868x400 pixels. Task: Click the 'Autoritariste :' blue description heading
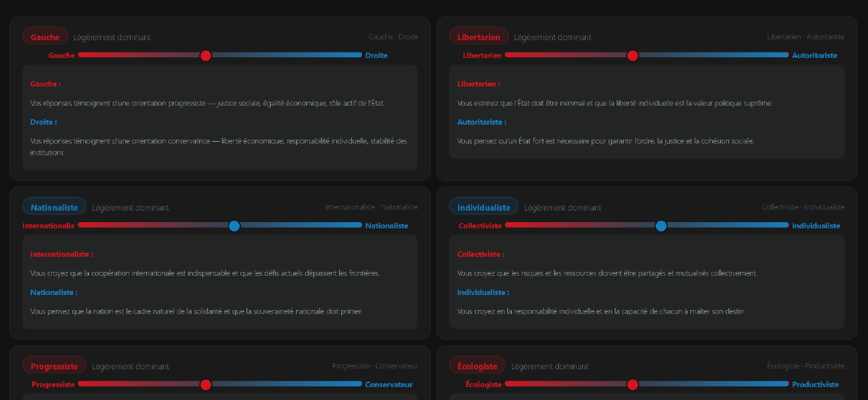(x=481, y=122)
